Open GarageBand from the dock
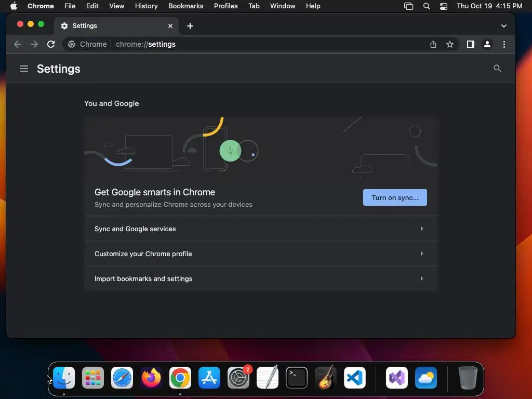This screenshot has width=532, height=399. (326, 378)
